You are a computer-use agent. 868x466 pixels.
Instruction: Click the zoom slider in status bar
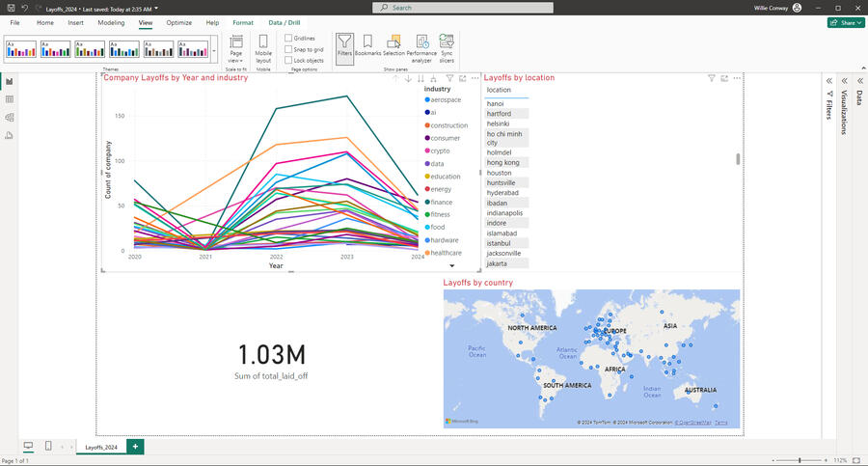click(x=800, y=460)
